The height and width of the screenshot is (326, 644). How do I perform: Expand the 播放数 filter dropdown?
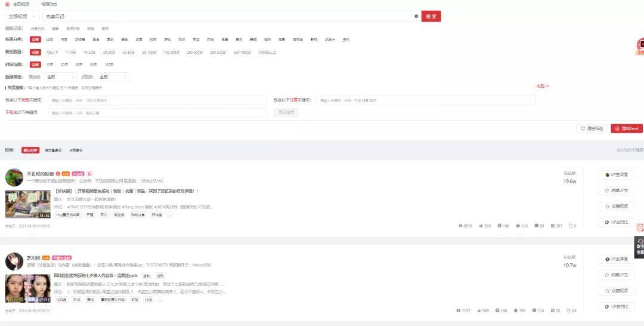point(60,77)
